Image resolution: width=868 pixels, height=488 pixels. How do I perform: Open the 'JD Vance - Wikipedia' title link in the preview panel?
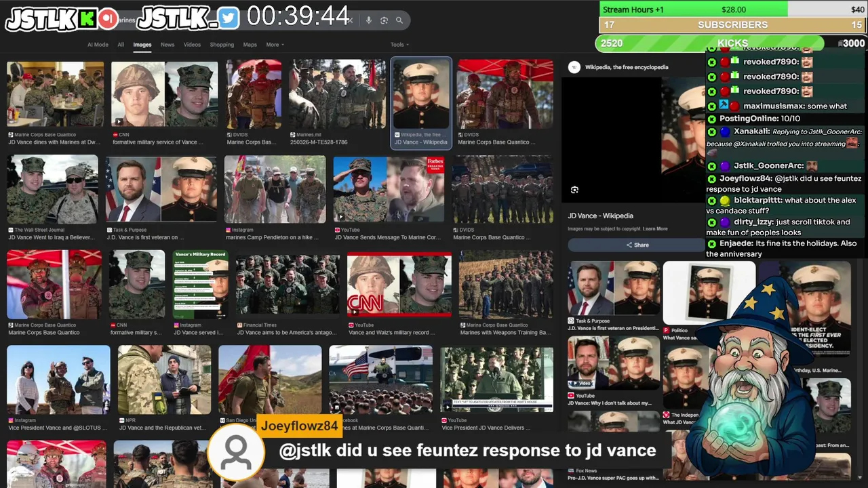click(600, 216)
